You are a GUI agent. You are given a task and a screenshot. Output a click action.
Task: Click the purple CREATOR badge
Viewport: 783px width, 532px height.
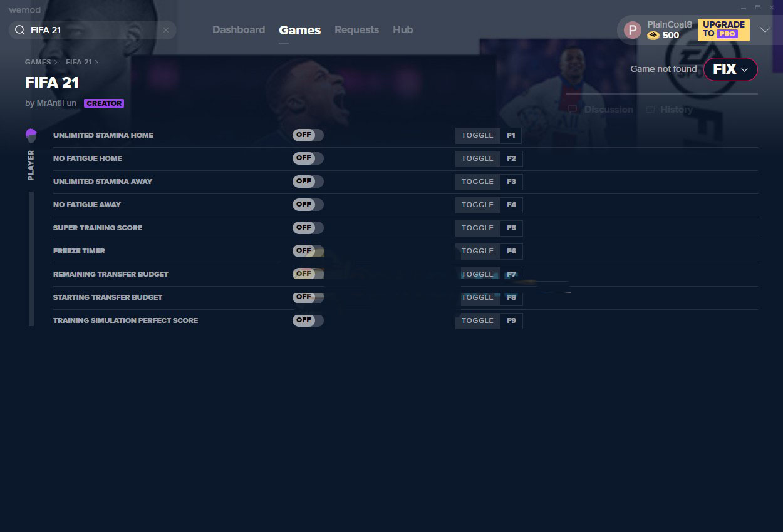pos(104,103)
